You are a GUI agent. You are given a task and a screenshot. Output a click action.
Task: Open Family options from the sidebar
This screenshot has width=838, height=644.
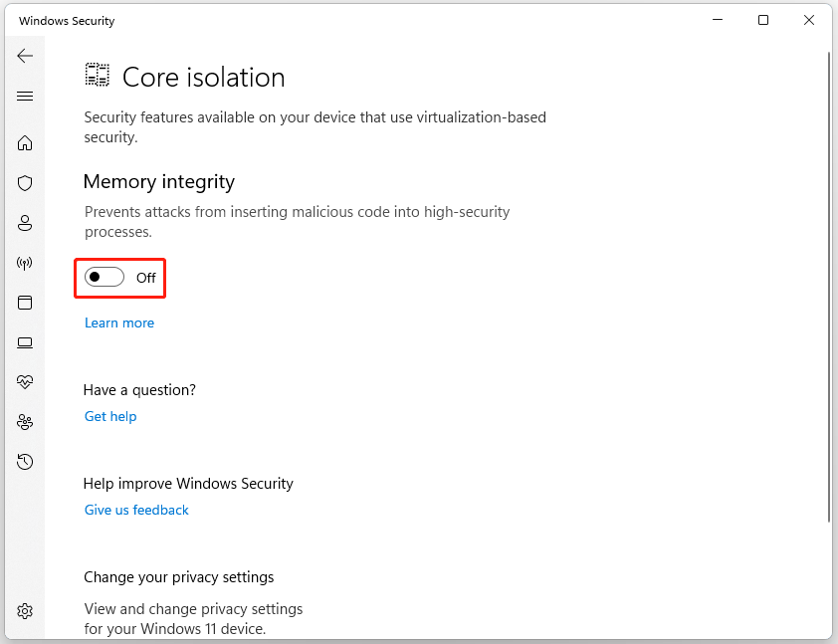(x=24, y=421)
